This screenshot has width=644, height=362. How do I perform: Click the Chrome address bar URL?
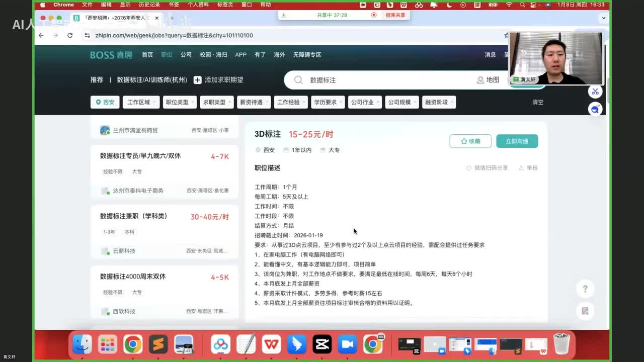click(x=174, y=35)
